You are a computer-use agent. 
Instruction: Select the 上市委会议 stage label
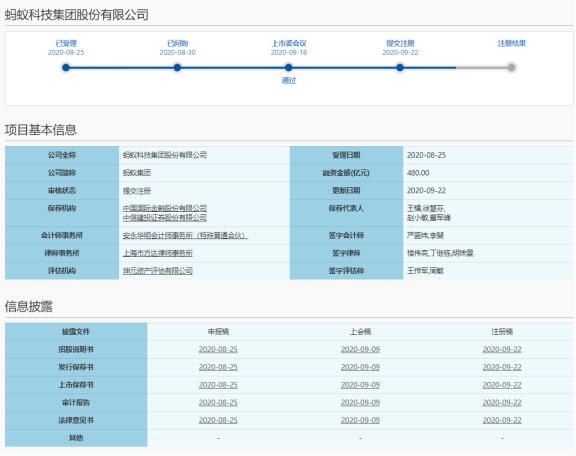click(x=289, y=43)
